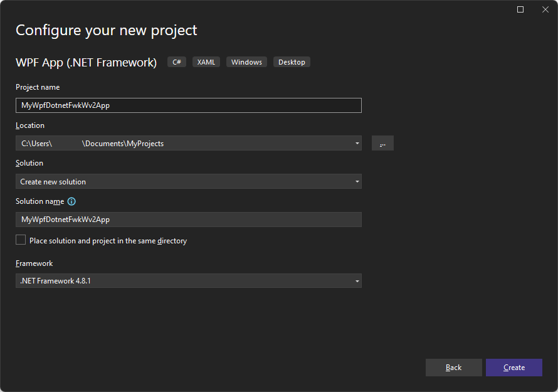Close the project configuration dialog
The height and width of the screenshot is (392, 558).
pos(545,9)
